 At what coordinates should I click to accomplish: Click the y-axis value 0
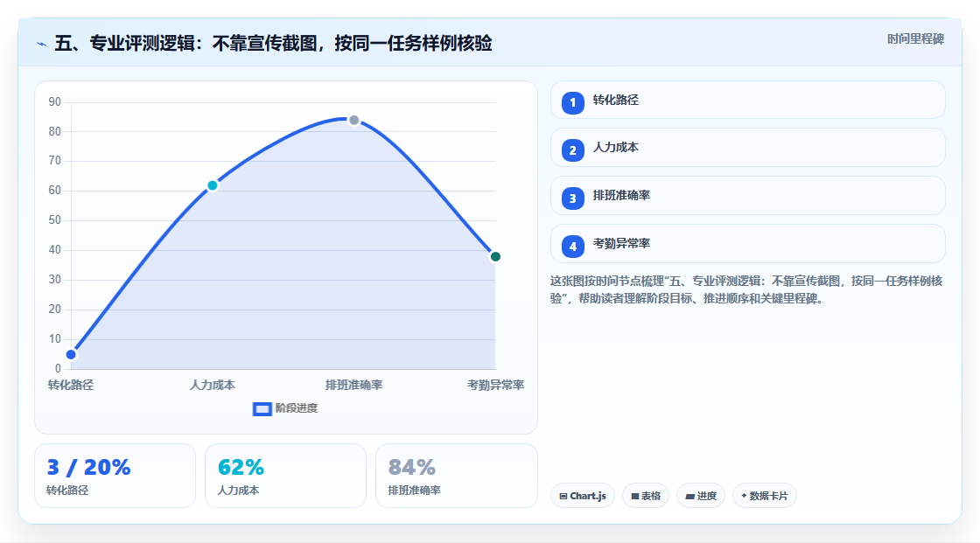click(58, 369)
